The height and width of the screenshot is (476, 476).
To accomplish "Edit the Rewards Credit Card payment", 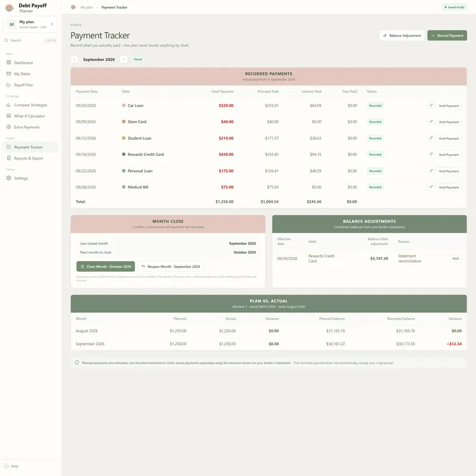I will 431,154.
